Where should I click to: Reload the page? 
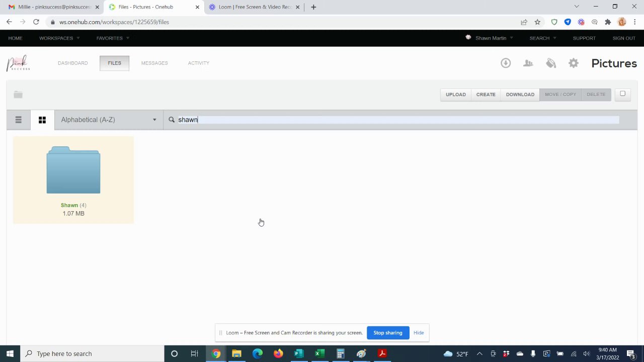(x=36, y=22)
